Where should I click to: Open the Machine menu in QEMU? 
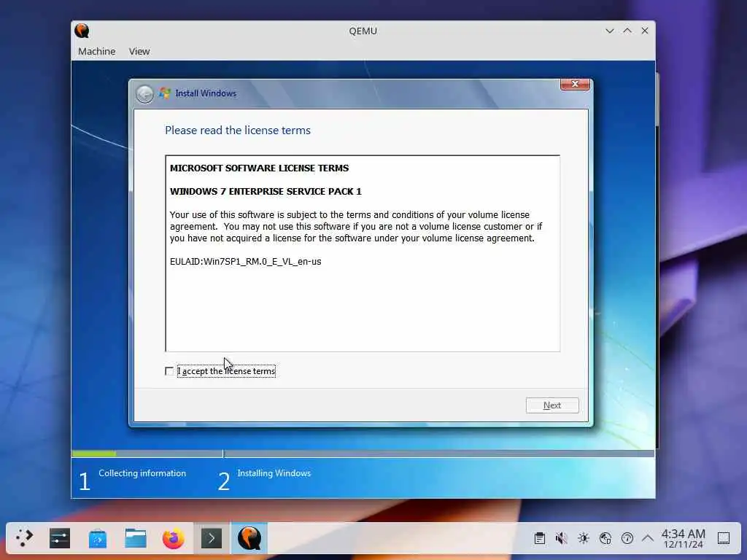click(x=97, y=52)
